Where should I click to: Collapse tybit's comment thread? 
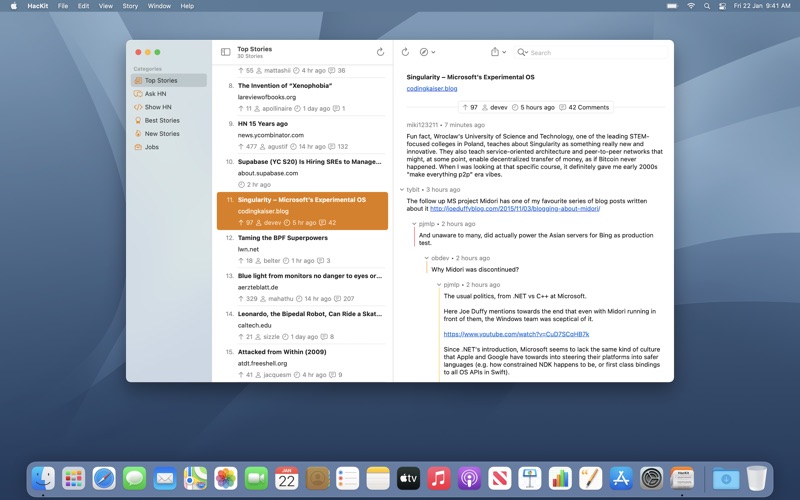click(402, 189)
